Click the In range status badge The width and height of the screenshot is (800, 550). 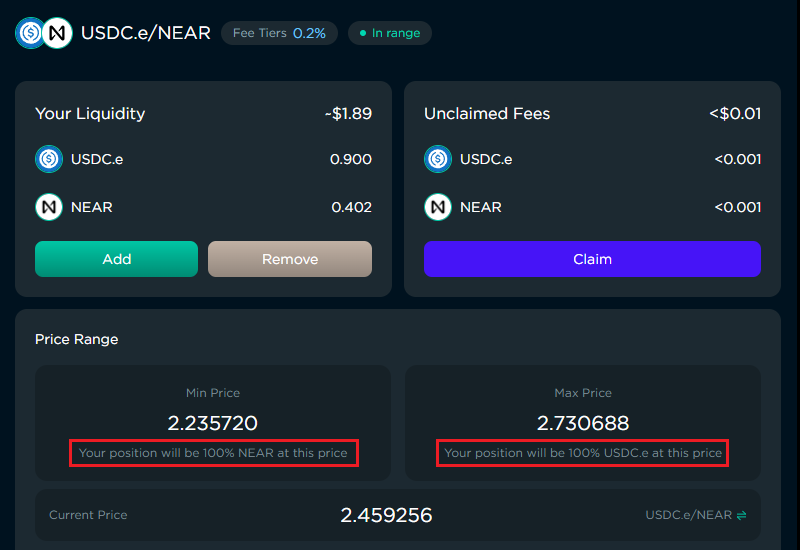pos(390,33)
